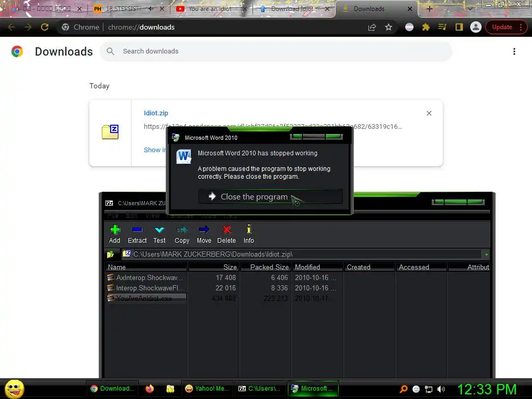This screenshot has height=399, width=532.
Task: Open a new Chrome tab
Action: coord(429,9)
